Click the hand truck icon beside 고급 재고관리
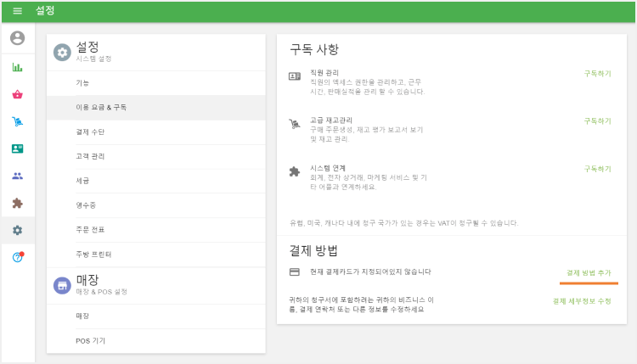The height and width of the screenshot is (364, 637). coord(295,124)
